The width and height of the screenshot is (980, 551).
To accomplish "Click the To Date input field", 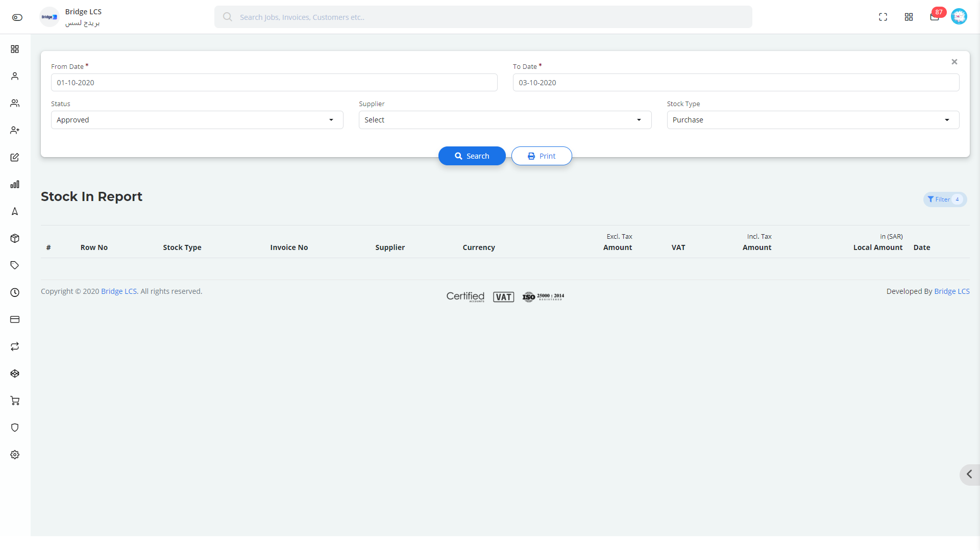I will pyautogui.click(x=736, y=82).
